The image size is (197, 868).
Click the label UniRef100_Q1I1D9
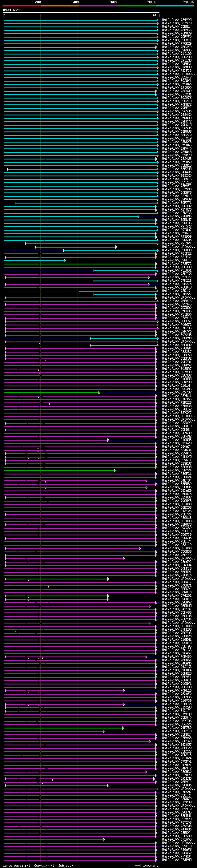coord(177,54)
